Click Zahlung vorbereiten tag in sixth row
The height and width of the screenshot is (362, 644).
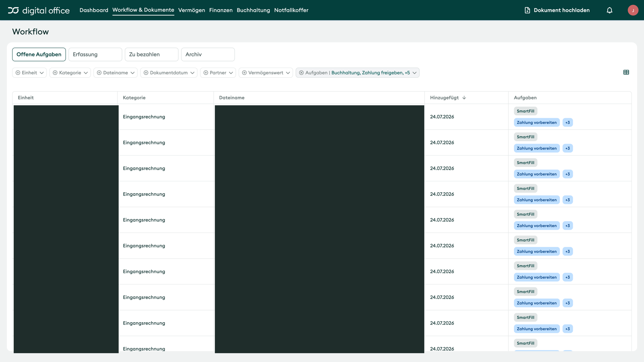pyautogui.click(x=537, y=251)
